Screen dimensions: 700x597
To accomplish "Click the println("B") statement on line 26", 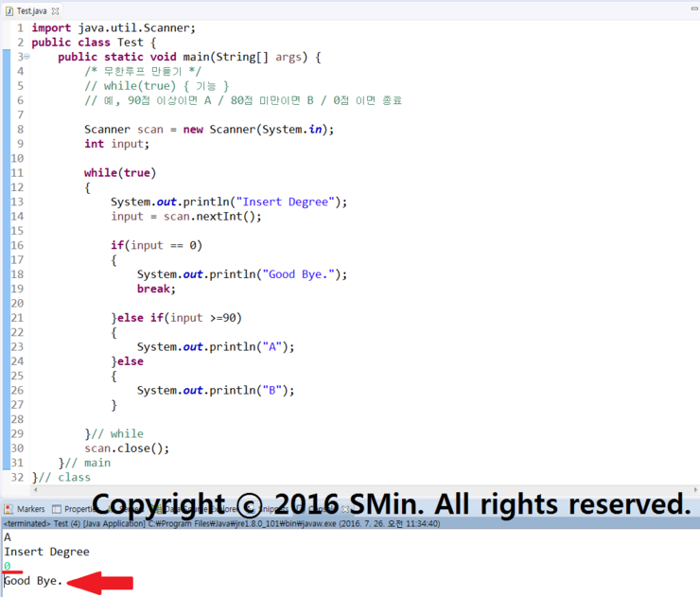I will (x=216, y=390).
